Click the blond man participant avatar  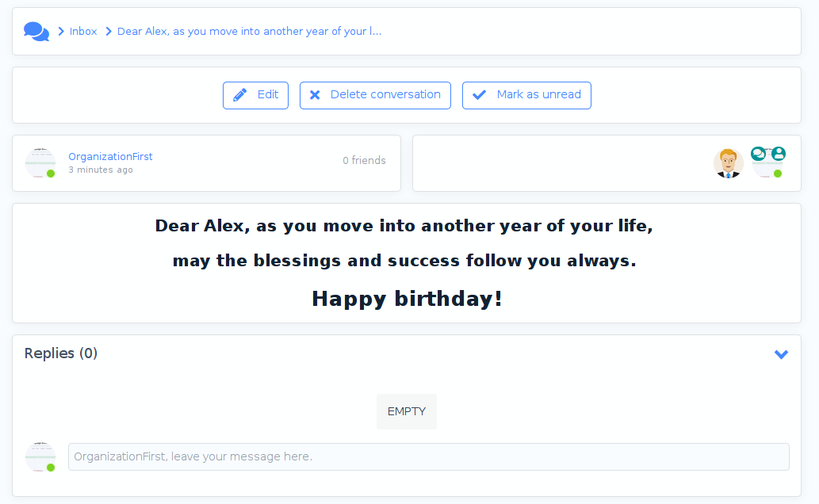click(x=727, y=163)
